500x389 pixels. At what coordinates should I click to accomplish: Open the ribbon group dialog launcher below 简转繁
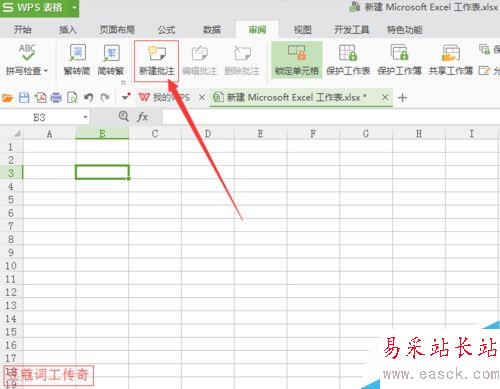[x=123, y=82]
